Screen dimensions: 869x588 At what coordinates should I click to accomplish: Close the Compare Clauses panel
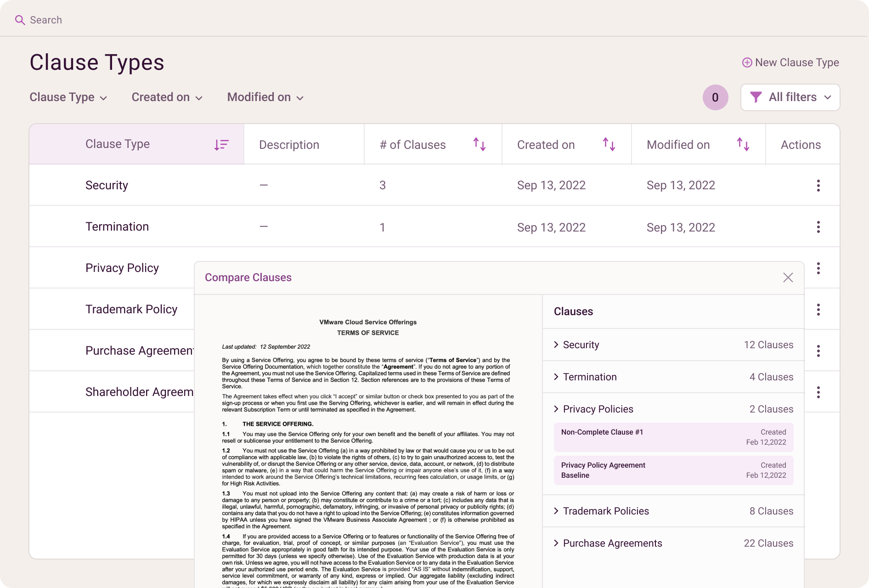788,277
